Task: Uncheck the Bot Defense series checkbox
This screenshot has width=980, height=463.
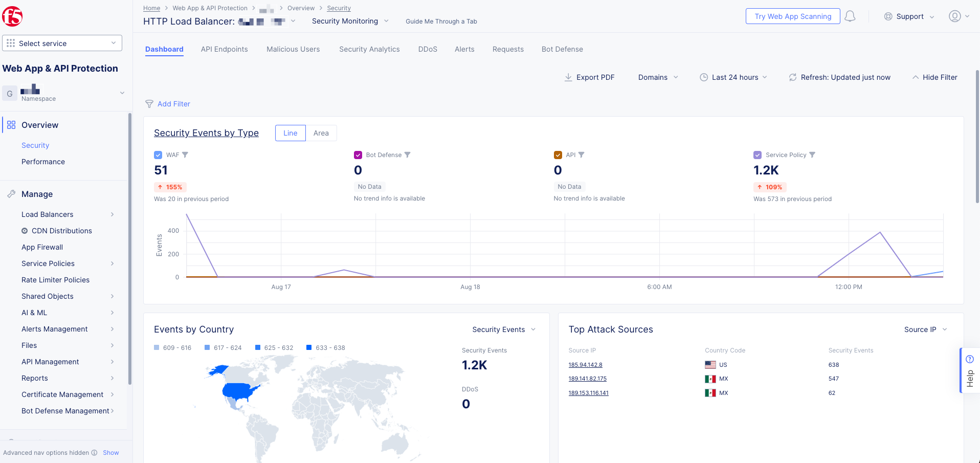Action: (358, 155)
